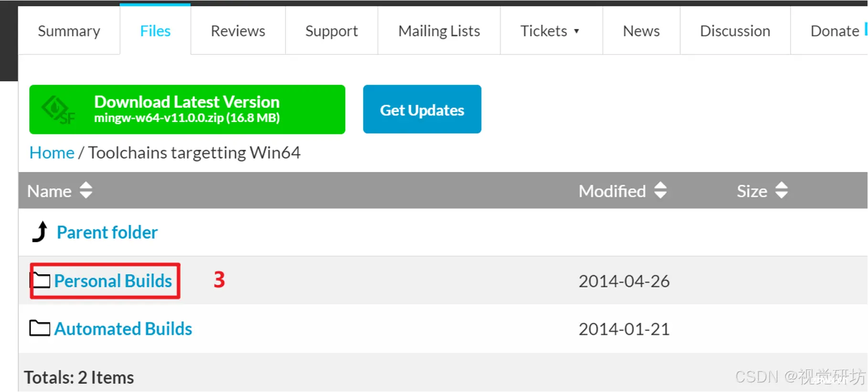Switch to the Discussion tab
Screen dimensions: 868x392
coord(735,31)
